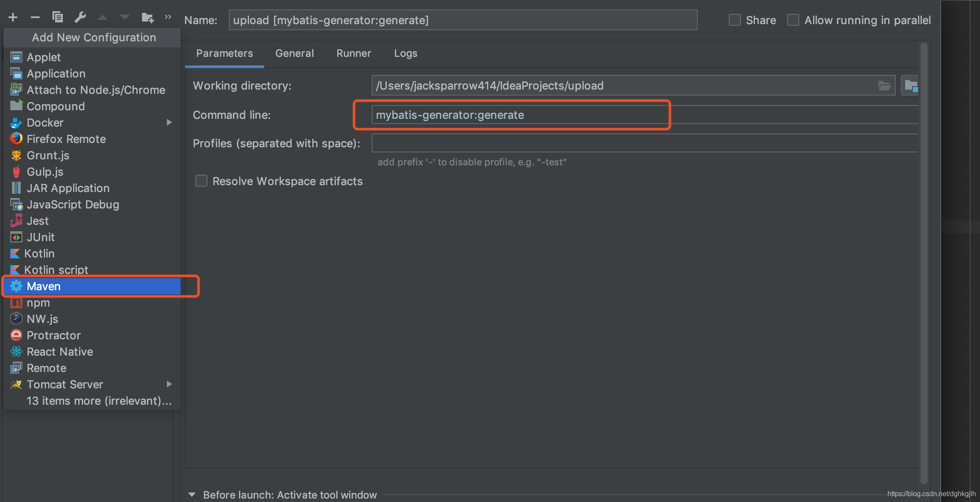
Task: Choose Protractor configuration type
Action: coord(91,335)
